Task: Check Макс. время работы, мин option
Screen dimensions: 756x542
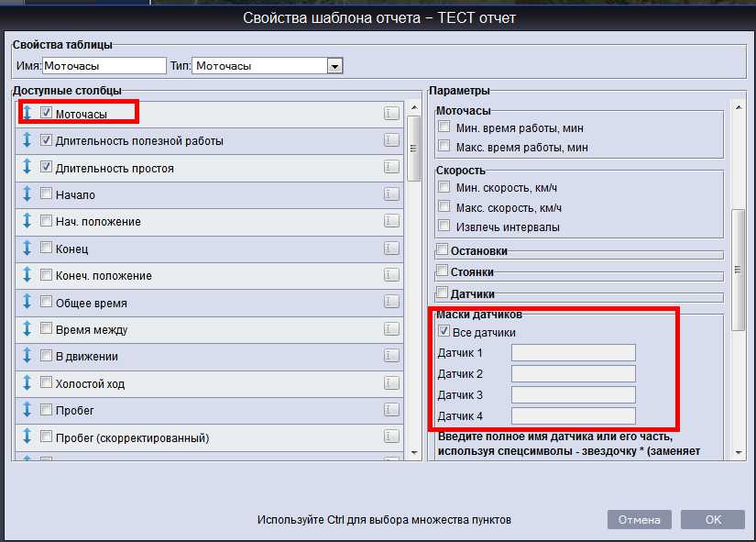Action: 444,146
